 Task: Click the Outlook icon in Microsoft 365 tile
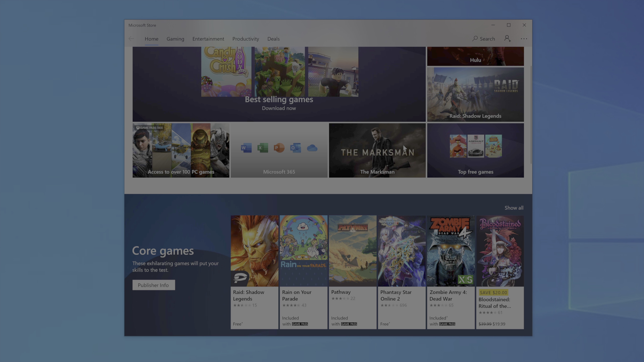pyautogui.click(x=296, y=148)
